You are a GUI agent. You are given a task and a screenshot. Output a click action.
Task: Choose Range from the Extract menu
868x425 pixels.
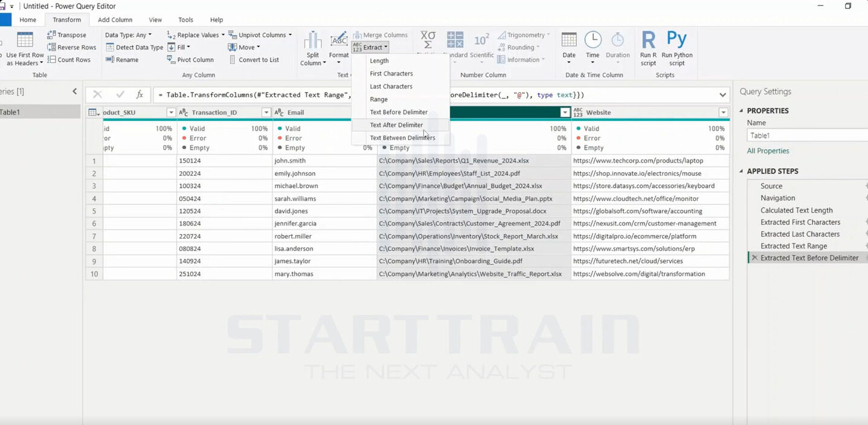400,99
